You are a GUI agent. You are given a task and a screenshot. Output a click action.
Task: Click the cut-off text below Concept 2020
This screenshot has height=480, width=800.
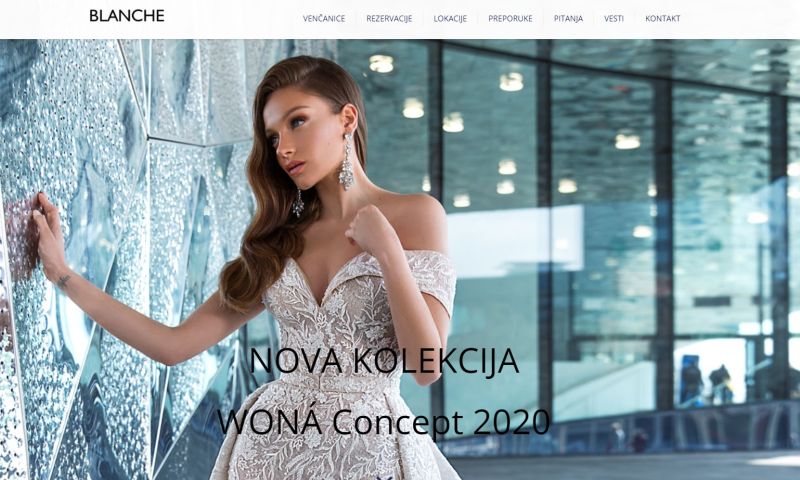point(384,478)
